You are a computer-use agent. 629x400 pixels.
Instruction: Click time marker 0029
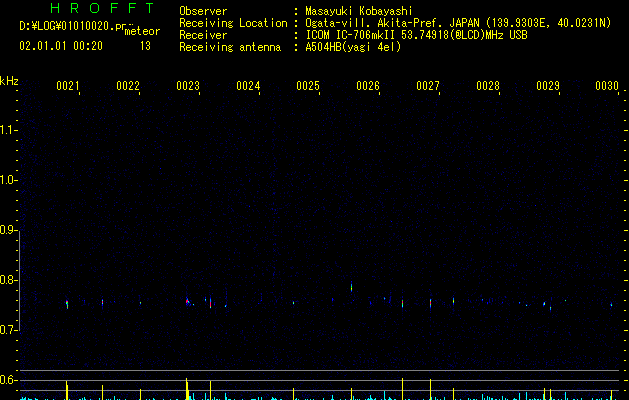coord(548,85)
